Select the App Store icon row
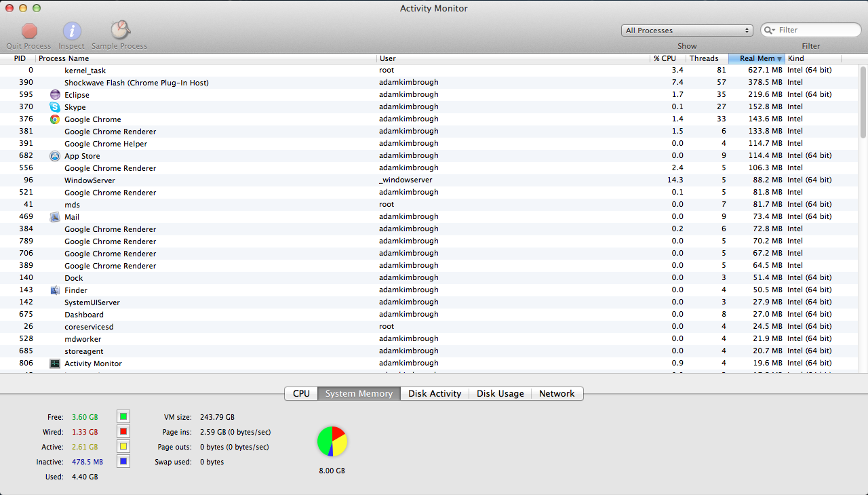The height and width of the screenshot is (495, 868). point(434,156)
